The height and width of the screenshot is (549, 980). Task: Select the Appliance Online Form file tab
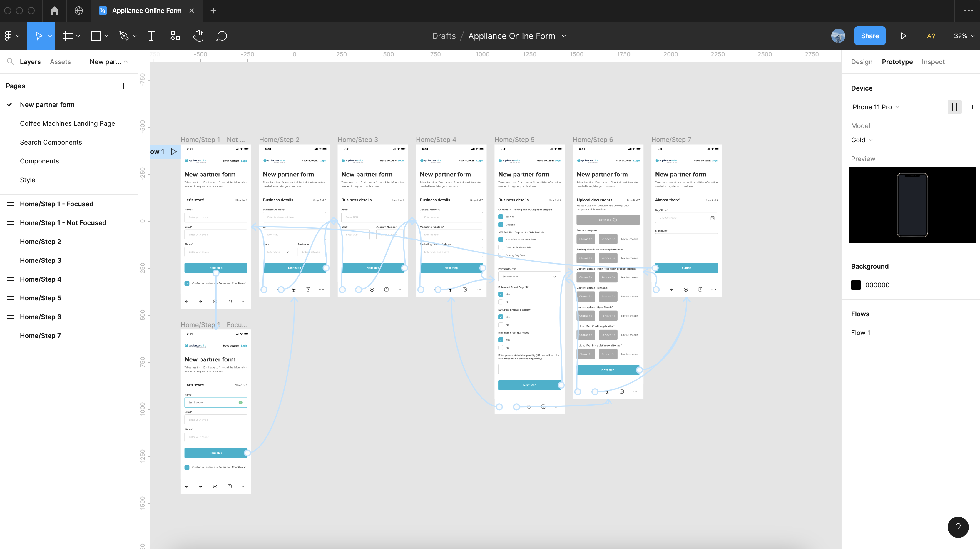coord(146,11)
